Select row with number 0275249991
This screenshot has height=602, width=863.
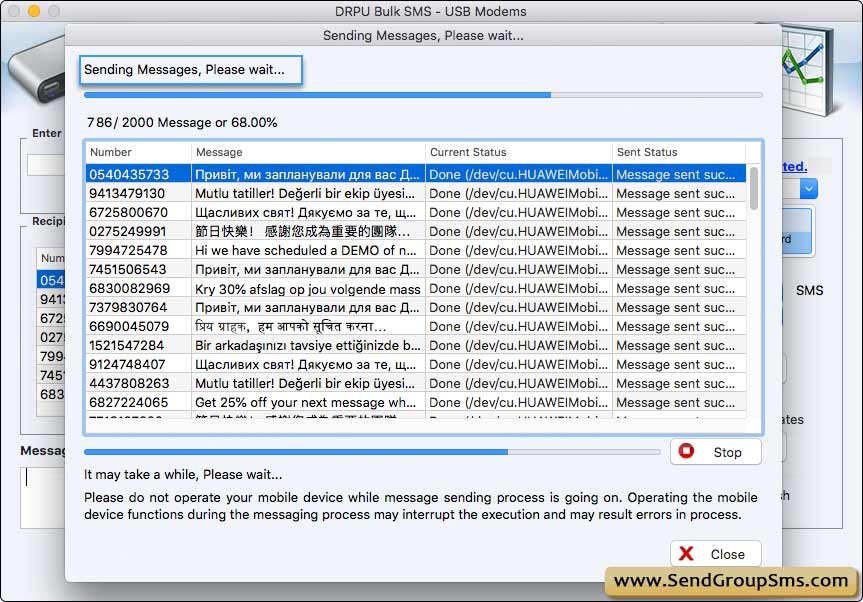tap(416, 232)
